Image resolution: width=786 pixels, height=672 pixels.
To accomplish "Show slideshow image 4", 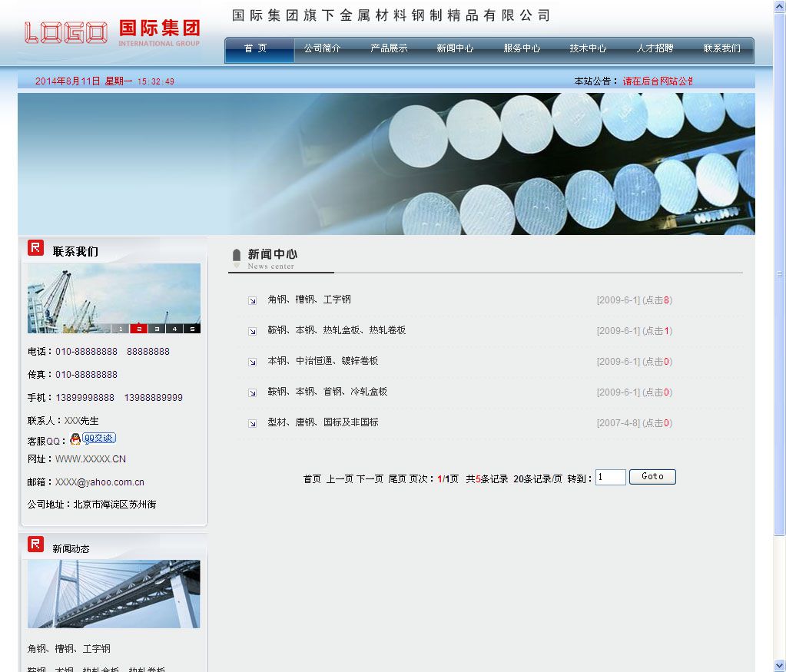I will 174,329.
